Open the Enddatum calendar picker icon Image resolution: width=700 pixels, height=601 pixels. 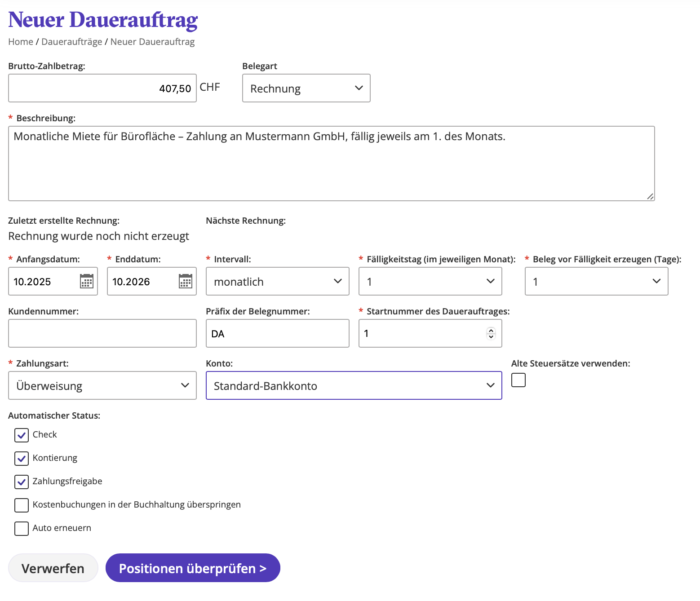click(x=186, y=281)
